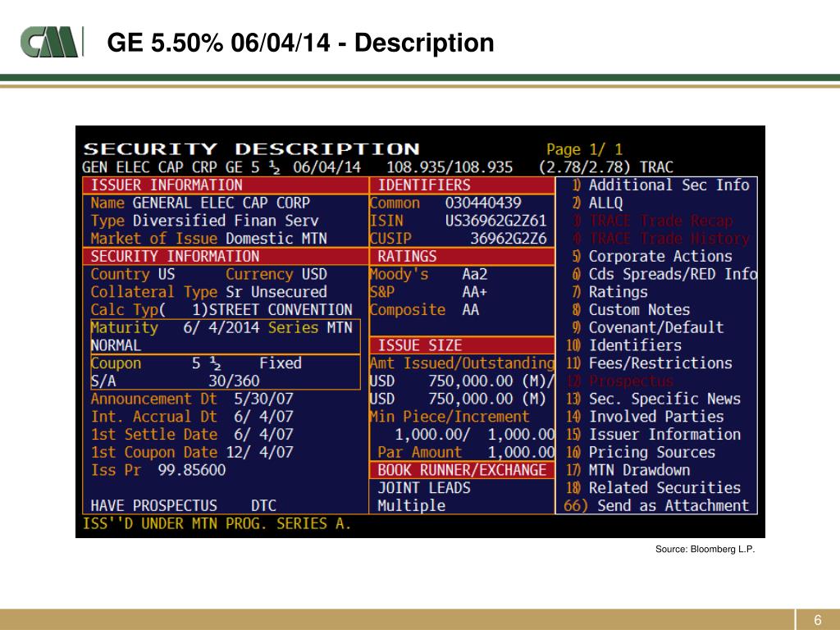Click the RATINGS section header
The width and height of the screenshot is (840, 630).
pyautogui.click(x=463, y=256)
